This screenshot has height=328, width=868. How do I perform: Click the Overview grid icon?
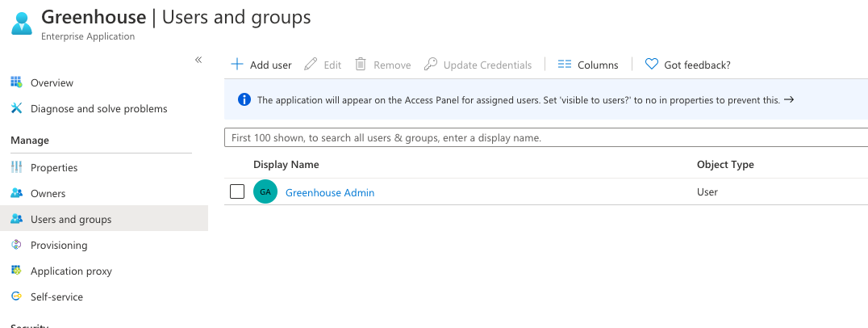tap(17, 82)
